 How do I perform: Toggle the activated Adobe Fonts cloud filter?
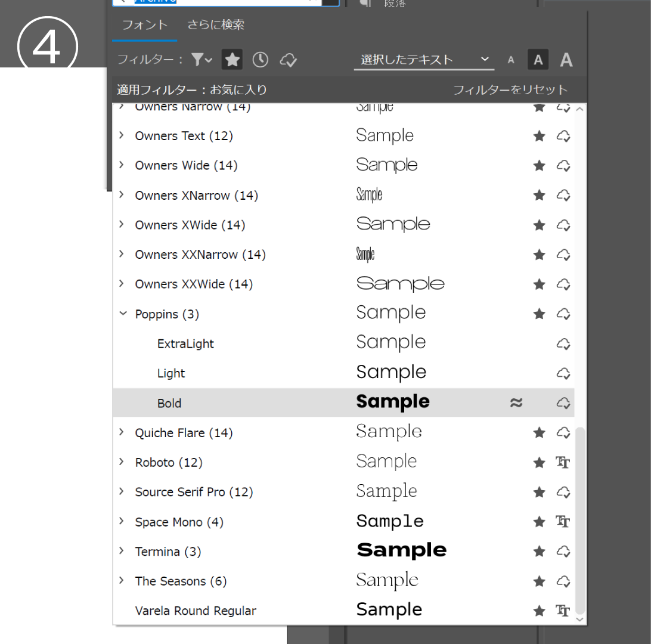pos(288,60)
